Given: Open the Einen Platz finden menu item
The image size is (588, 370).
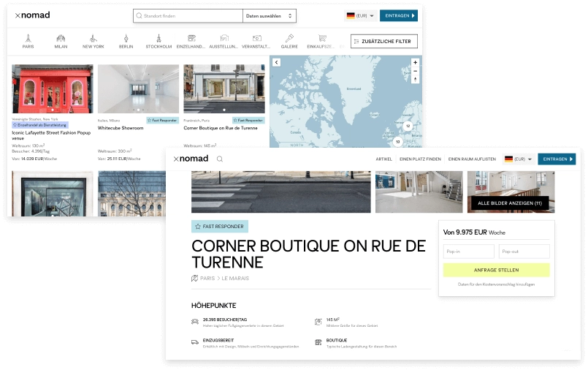Looking at the screenshot, I should tap(421, 159).
